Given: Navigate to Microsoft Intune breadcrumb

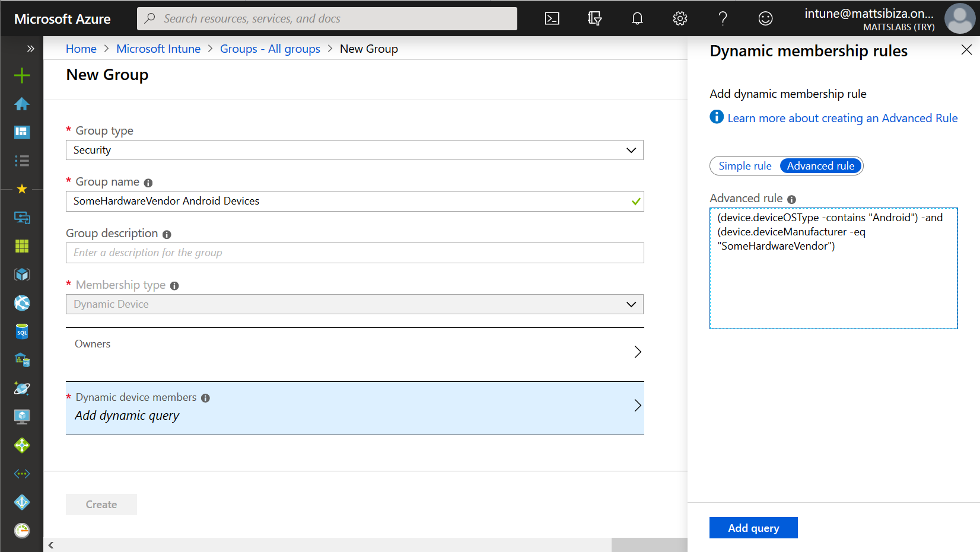Looking at the screenshot, I should point(158,49).
